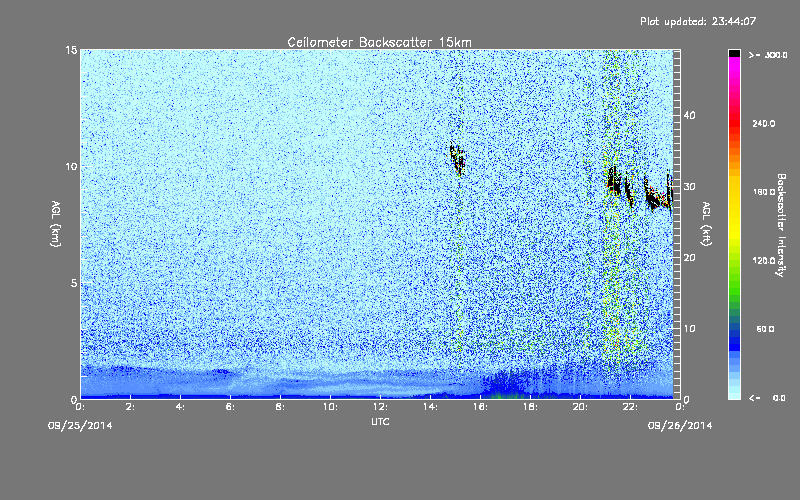Click the green surface echo near 17 UTC
Image resolution: width=800 pixels, height=500 pixels.
point(503,393)
